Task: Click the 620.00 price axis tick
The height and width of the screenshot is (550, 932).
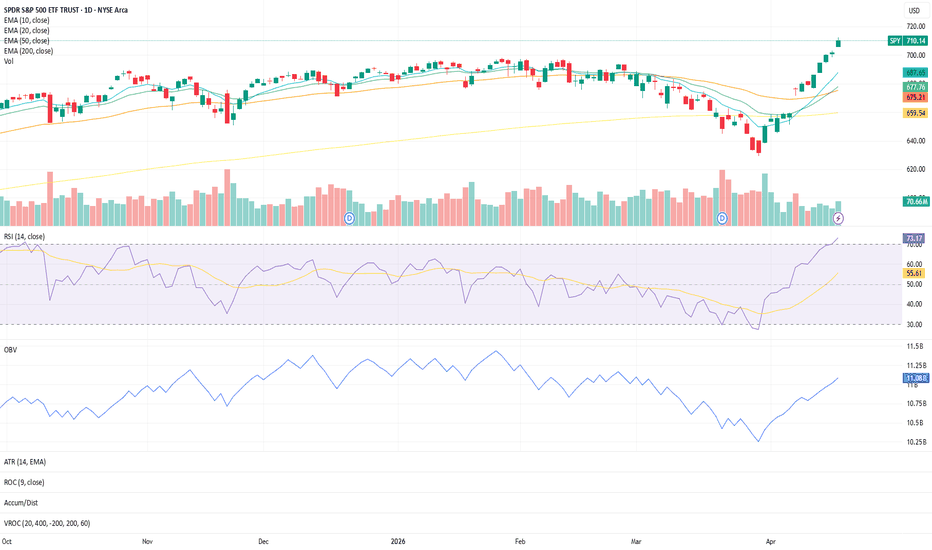Action: tap(915, 169)
